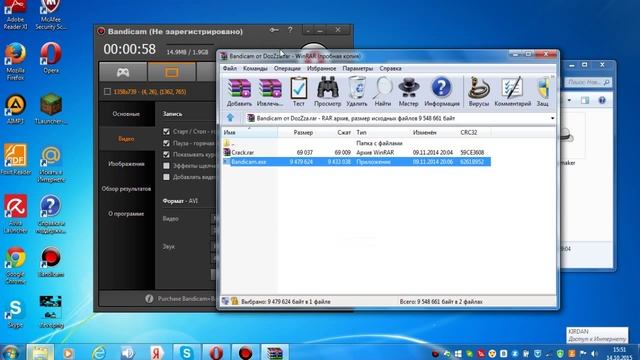The width and height of the screenshot is (640, 360).
Task: Open Bandicam desktop shortcut
Action: tap(51, 262)
